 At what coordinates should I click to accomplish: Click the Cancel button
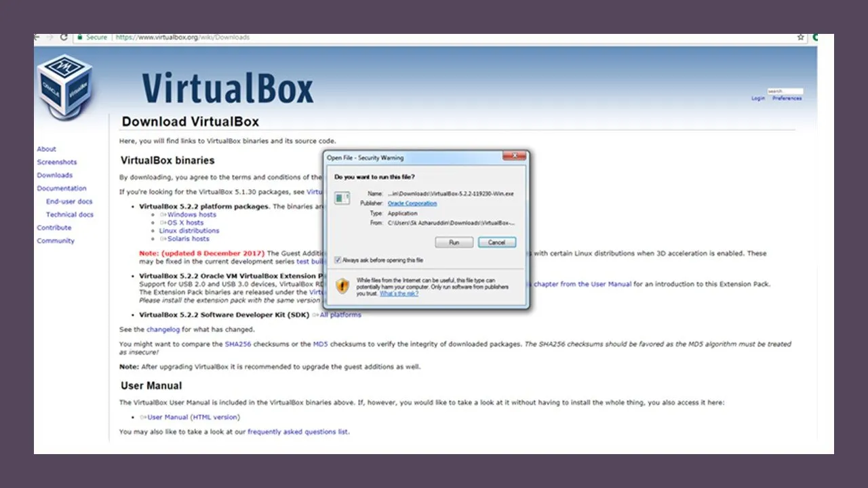[497, 242]
